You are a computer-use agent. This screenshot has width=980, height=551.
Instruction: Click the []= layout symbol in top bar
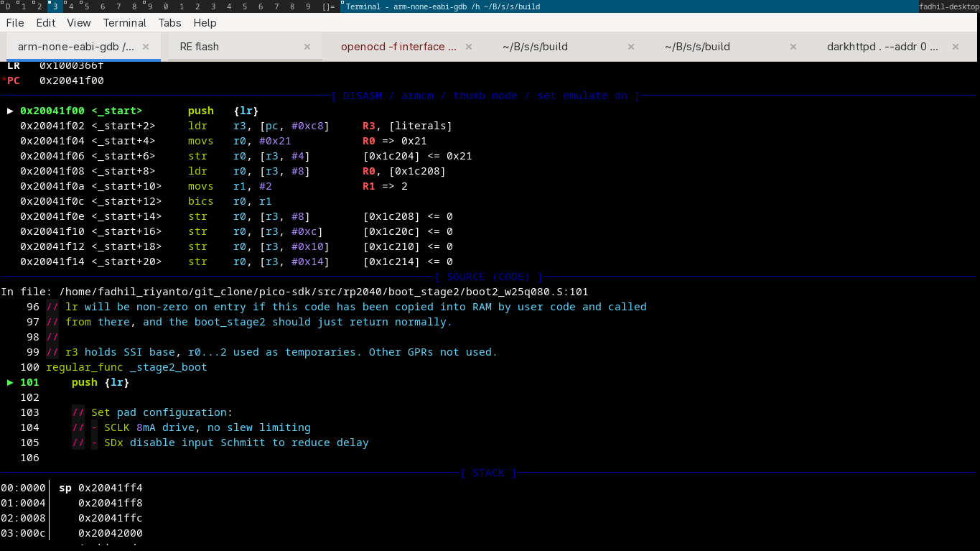coord(328,6)
